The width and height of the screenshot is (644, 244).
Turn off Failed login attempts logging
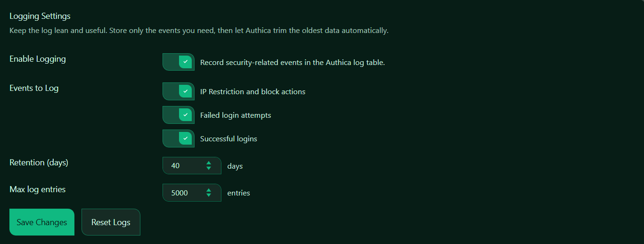click(179, 115)
